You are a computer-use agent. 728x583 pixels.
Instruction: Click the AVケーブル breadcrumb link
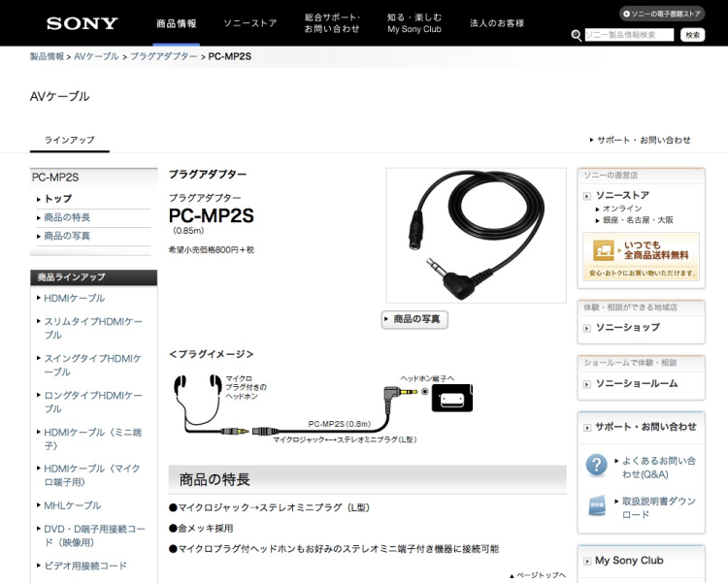point(96,56)
